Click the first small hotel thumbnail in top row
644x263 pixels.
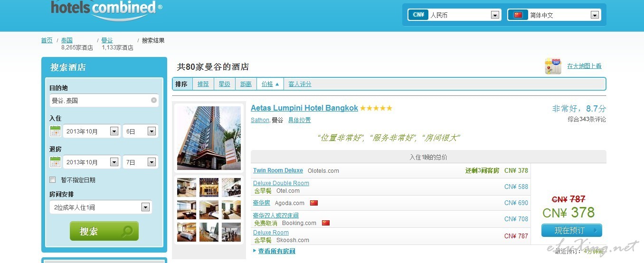coord(187,188)
